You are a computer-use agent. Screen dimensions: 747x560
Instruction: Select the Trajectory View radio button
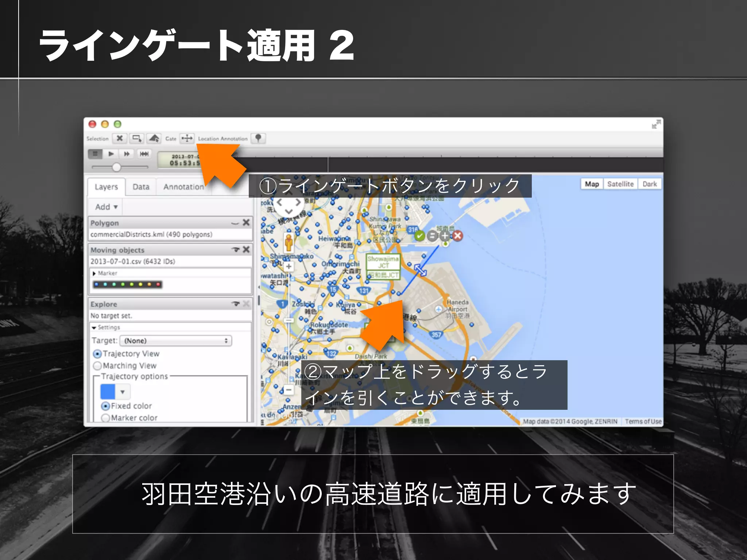97,354
